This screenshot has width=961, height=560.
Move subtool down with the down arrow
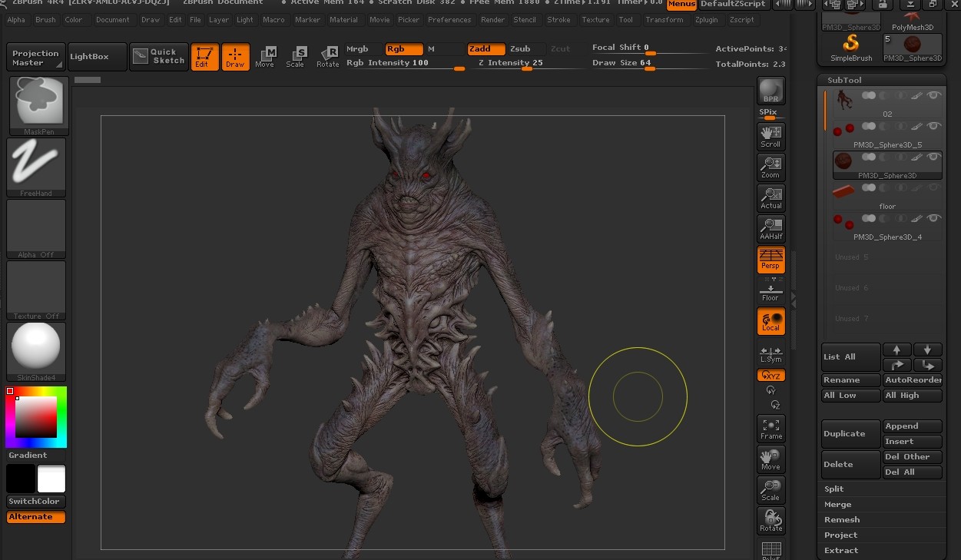tap(928, 350)
